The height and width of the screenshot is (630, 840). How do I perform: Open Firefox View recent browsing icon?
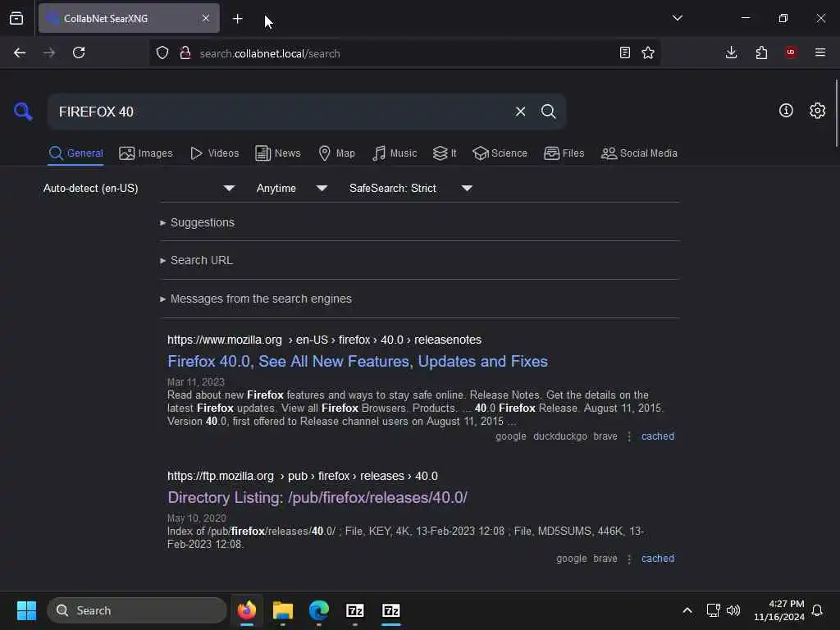click(x=16, y=19)
